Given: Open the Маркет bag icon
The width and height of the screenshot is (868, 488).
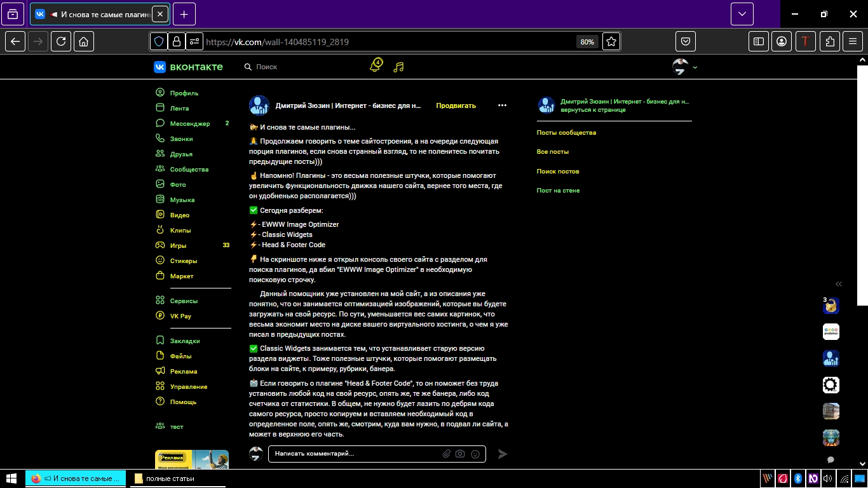Looking at the screenshot, I should coord(160,276).
